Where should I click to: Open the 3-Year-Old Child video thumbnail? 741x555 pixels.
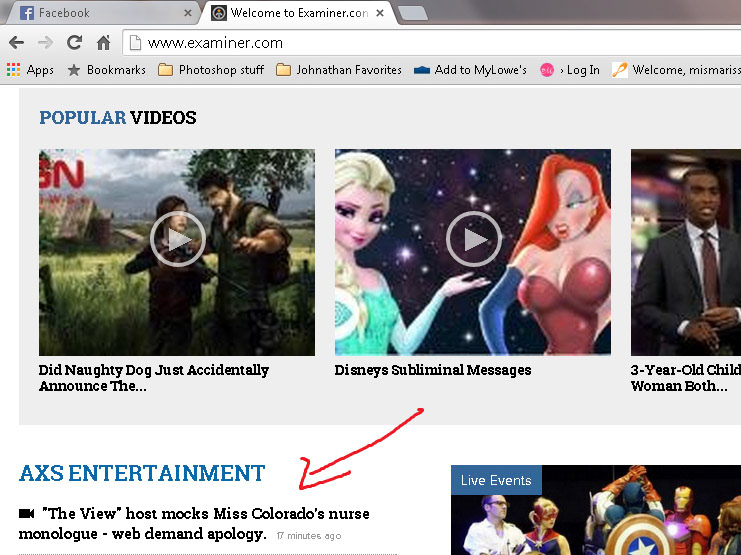click(686, 252)
